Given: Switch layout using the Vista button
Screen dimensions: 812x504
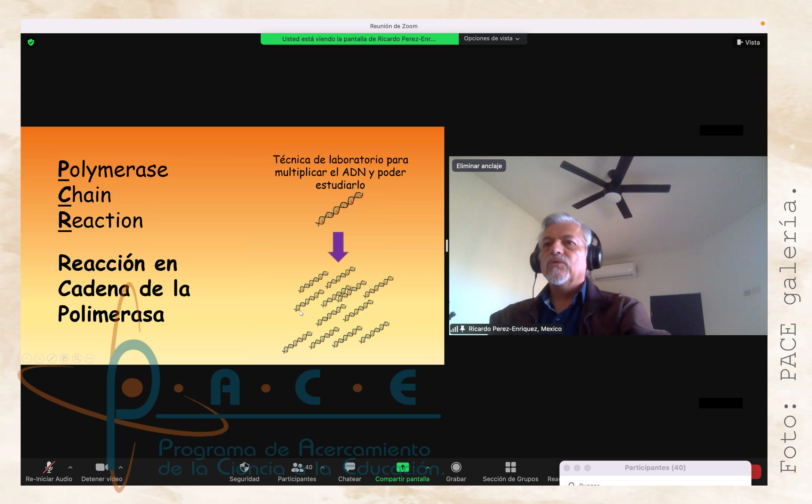Looking at the screenshot, I should (x=748, y=42).
